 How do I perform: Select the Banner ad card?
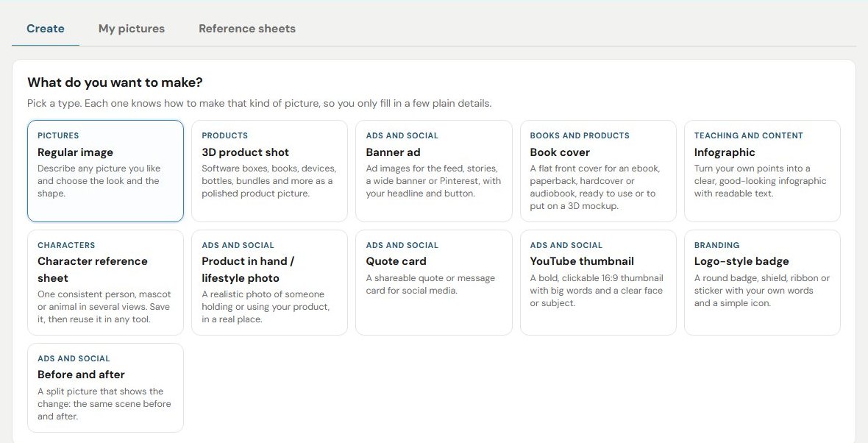434,171
